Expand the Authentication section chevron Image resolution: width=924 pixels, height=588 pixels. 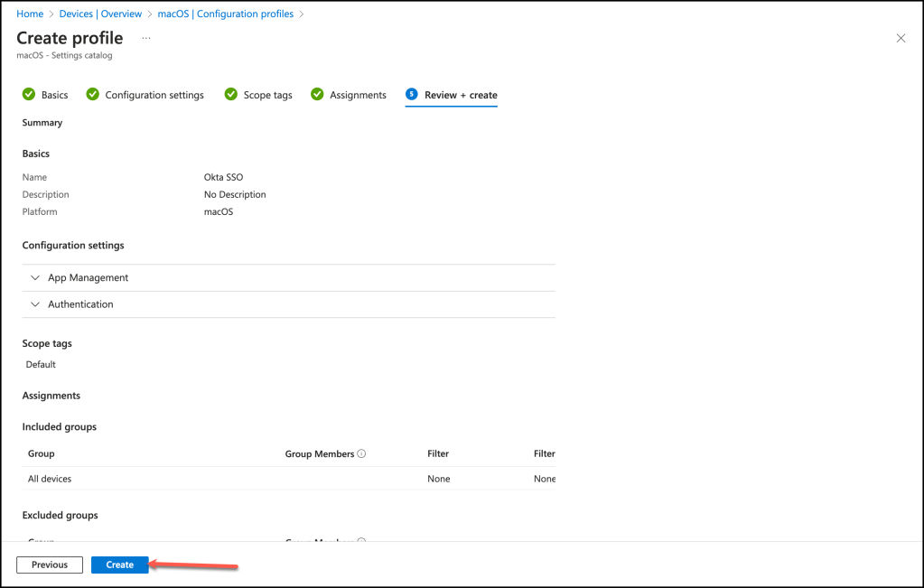(35, 304)
